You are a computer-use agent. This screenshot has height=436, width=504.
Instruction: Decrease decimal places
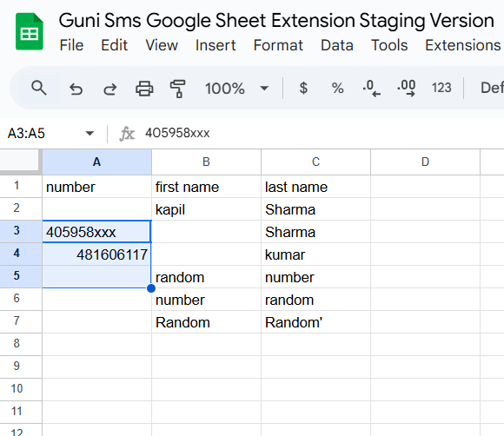(372, 88)
